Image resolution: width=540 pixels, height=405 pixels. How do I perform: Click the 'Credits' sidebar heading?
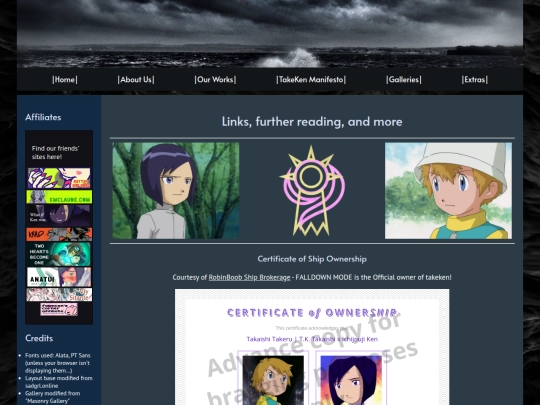(x=39, y=338)
